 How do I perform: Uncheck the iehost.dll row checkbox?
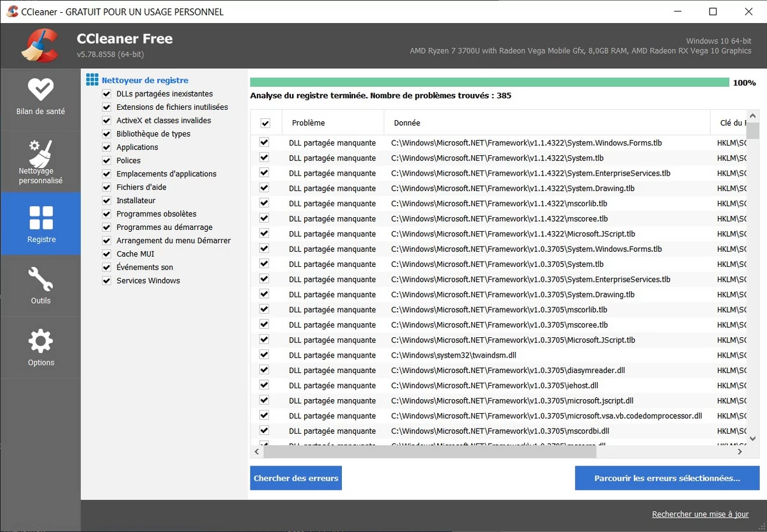pyautogui.click(x=264, y=385)
